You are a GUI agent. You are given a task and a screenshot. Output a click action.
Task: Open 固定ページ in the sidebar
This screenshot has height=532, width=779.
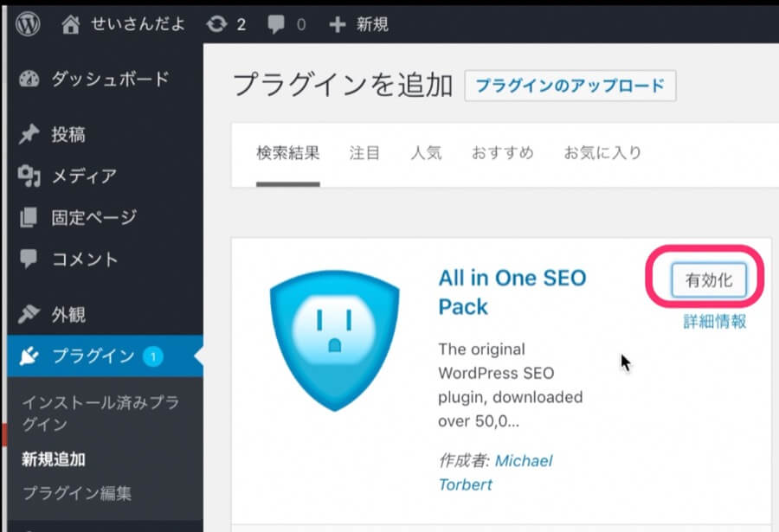tap(93, 217)
